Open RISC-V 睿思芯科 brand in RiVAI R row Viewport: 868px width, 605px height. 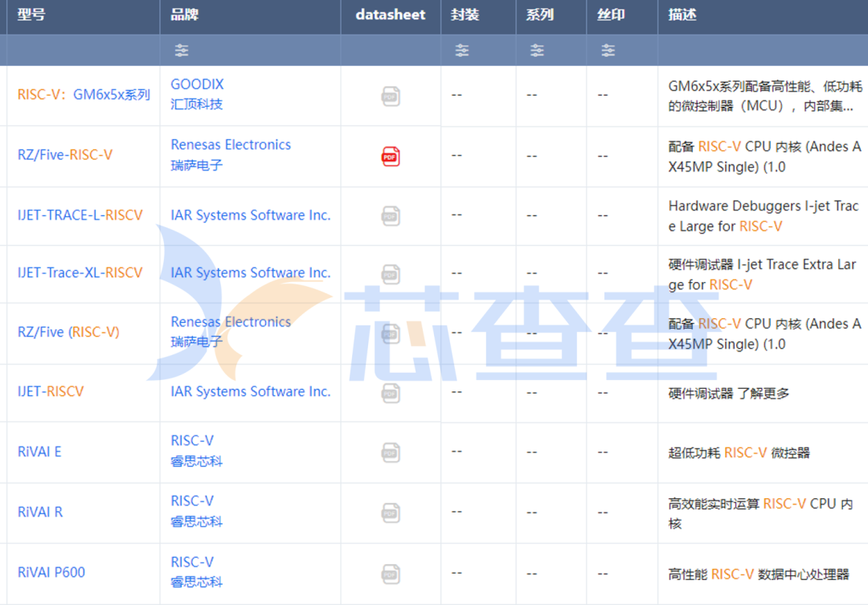197,511
